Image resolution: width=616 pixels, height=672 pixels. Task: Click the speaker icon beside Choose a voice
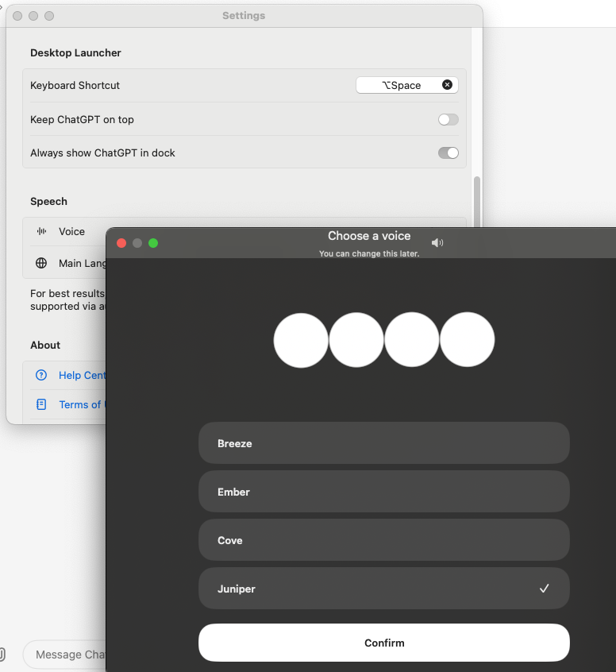pyautogui.click(x=437, y=243)
